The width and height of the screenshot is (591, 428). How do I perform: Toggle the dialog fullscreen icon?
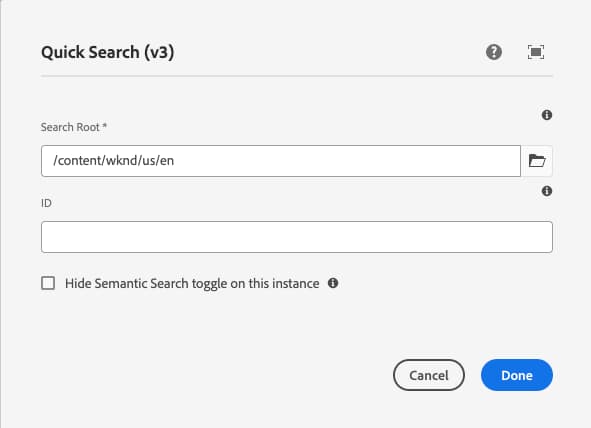(x=536, y=52)
